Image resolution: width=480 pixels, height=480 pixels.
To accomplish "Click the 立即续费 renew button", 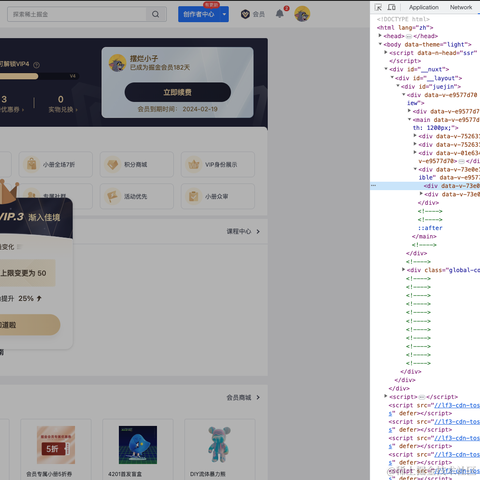I will tap(178, 92).
